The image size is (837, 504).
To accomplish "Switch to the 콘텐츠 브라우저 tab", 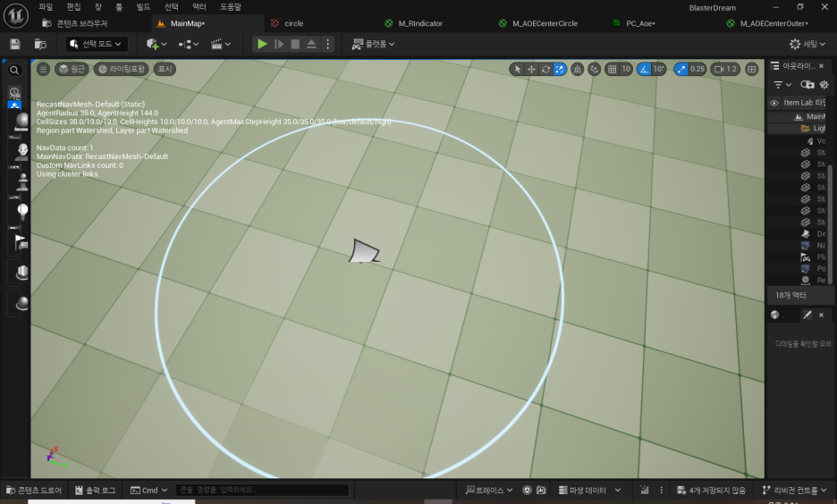I will click(75, 23).
